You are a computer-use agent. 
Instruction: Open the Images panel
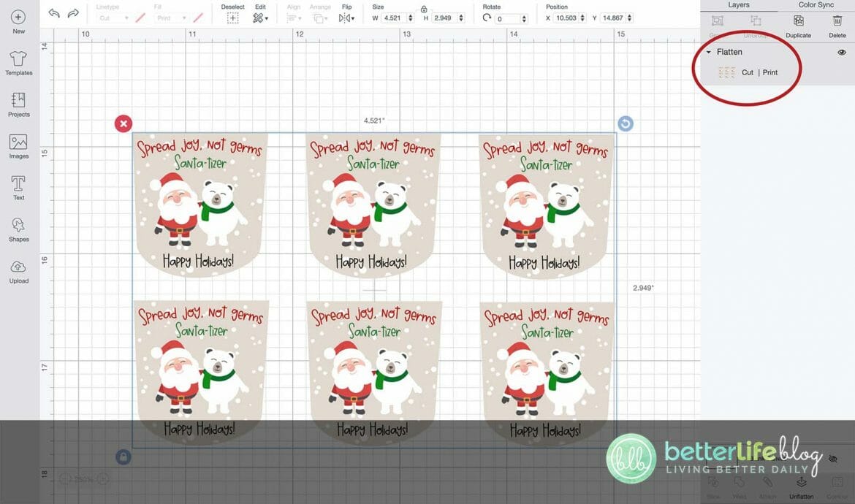(x=18, y=145)
